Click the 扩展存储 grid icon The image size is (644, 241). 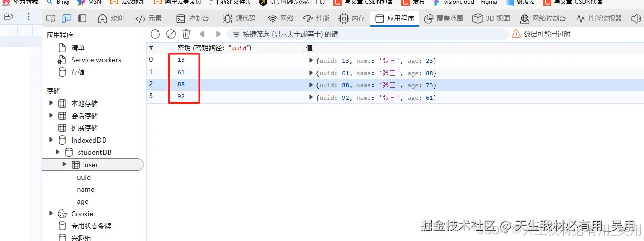click(x=62, y=128)
